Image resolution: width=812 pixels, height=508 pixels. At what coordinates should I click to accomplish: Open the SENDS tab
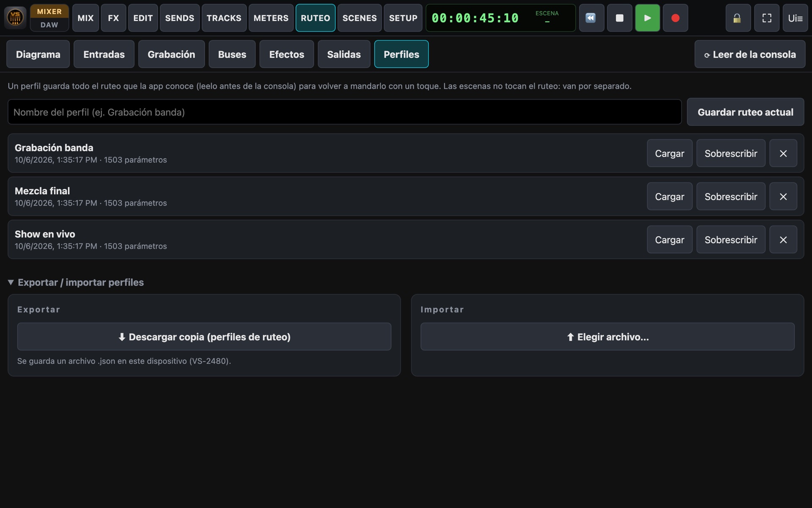tap(180, 18)
